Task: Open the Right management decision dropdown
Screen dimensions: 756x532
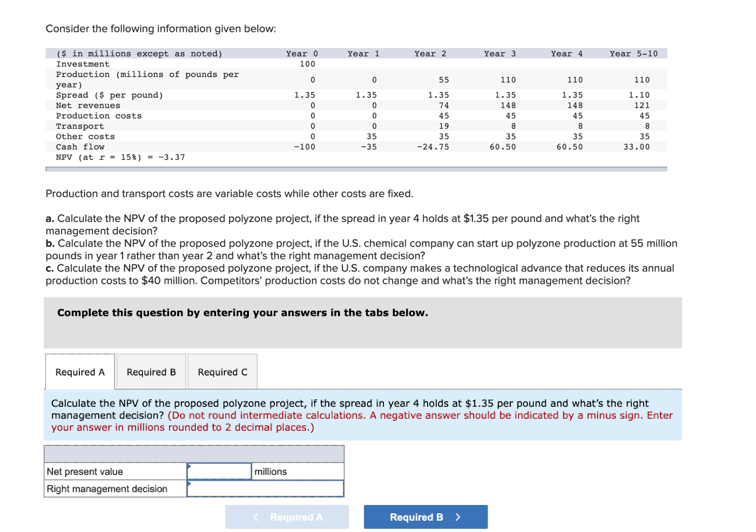Action: point(265,488)
